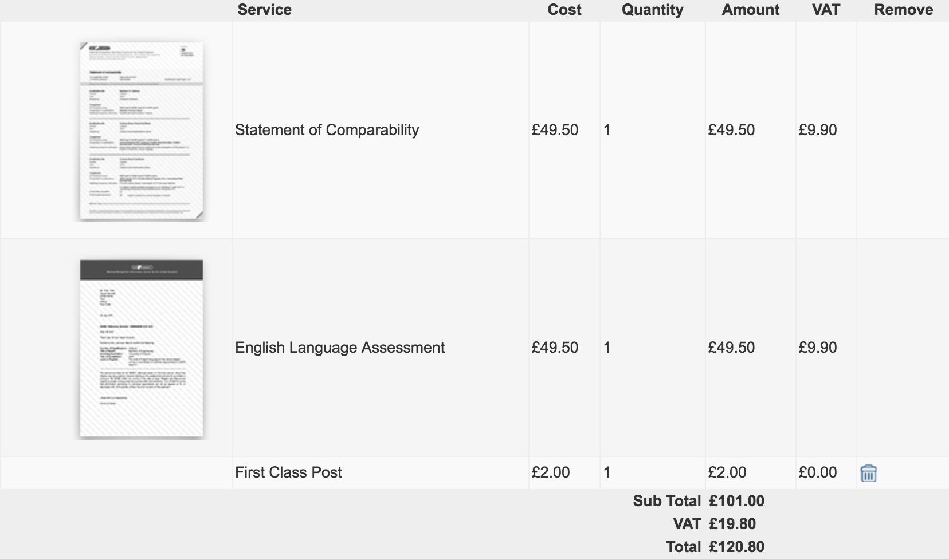Click the quantity value for Statement of Comparability
The height and width of the screenshot is (560, 949).
(x=606, y=130)
